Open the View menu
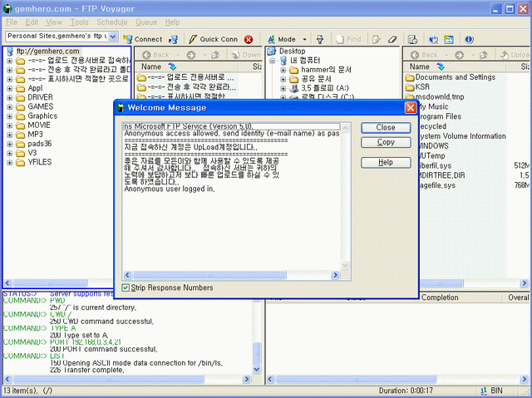This screenshot has height=398, width=532. click(54, 22)
